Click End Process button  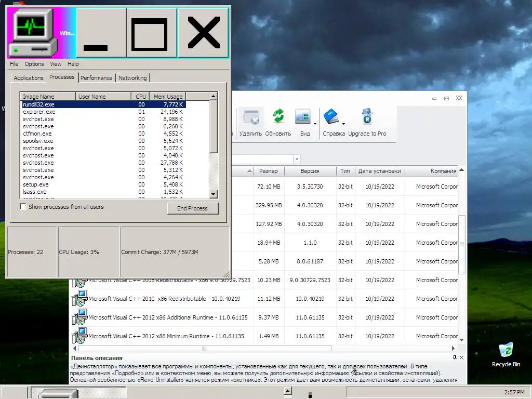(x=192, y=208)
